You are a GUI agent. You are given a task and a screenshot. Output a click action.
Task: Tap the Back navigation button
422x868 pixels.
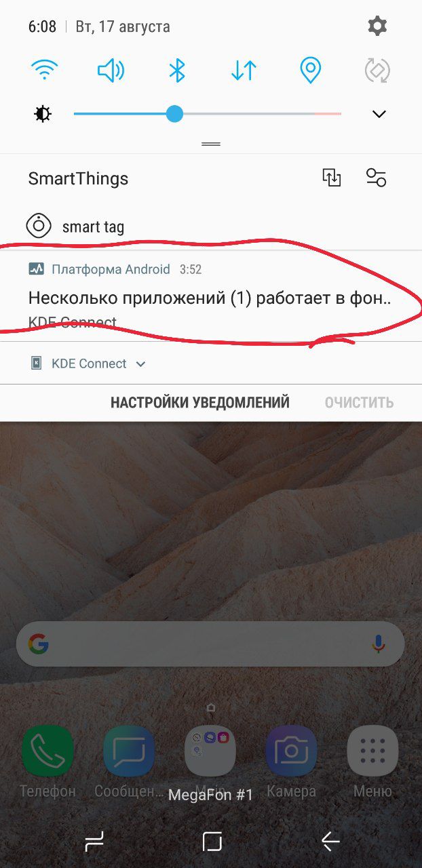point(330,842)
